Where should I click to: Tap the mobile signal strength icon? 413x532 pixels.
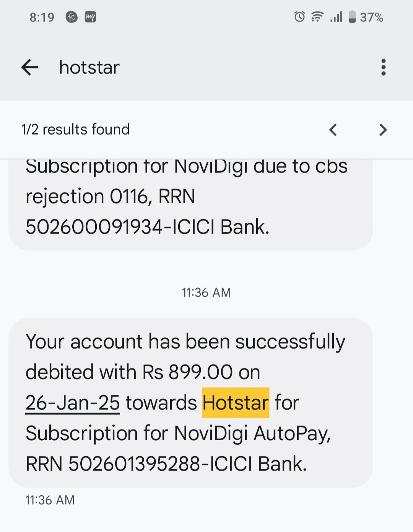tap(336, 17)
